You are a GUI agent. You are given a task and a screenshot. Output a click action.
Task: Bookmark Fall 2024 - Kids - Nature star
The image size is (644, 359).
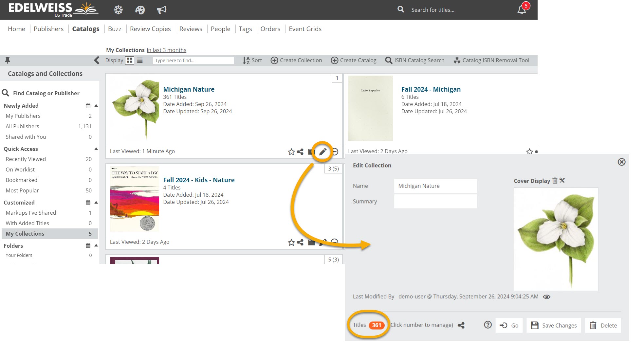[x=291, y=242]
